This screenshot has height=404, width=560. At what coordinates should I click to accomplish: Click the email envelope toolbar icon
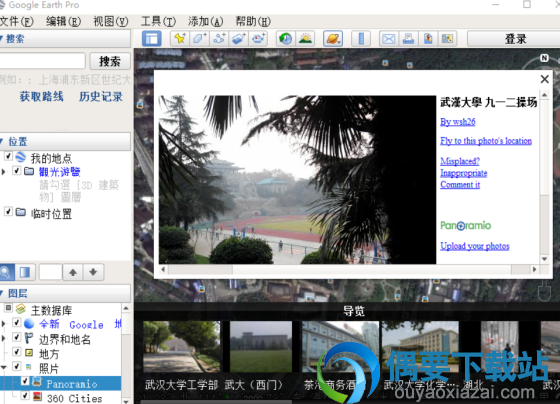pos(388,39)
